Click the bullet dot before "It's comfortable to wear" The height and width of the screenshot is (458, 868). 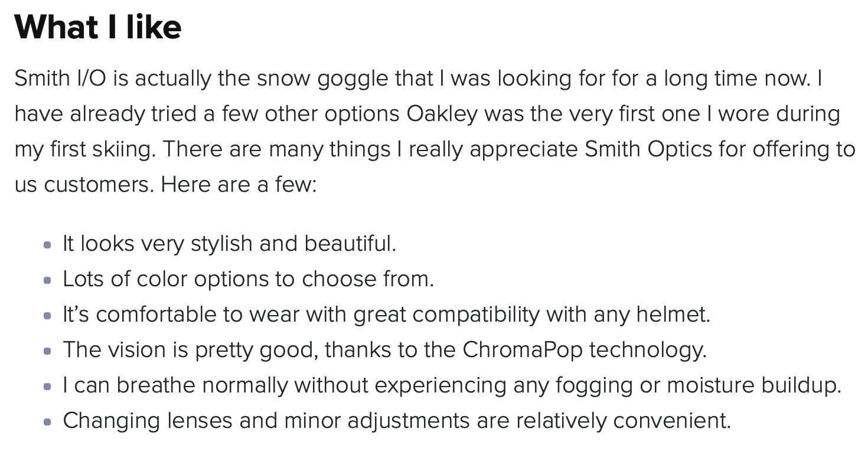pos(48,316)
